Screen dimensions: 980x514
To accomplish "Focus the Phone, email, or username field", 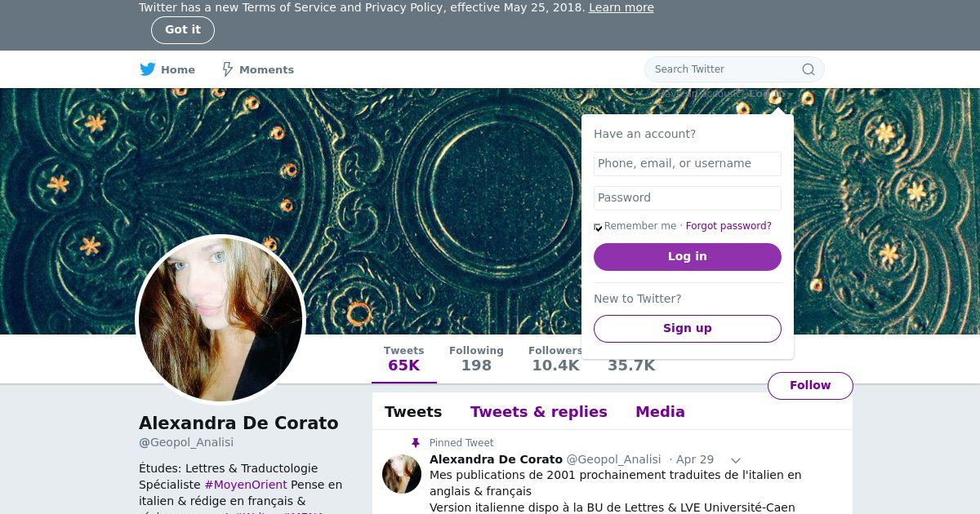I will tap(688, 163).
